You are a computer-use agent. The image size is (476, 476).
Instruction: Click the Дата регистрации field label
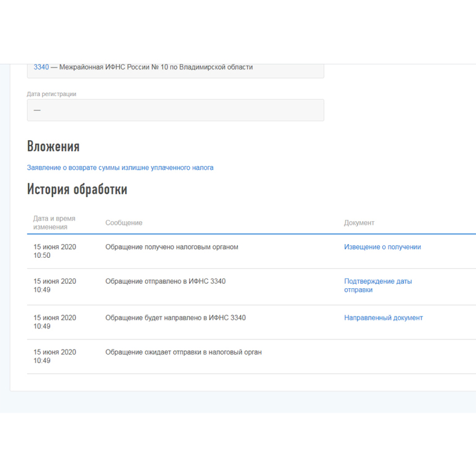51,94
